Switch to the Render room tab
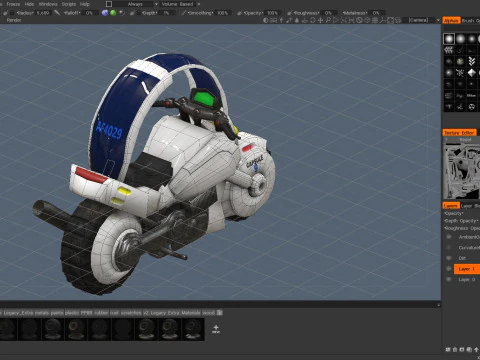 tap(14, 20)
